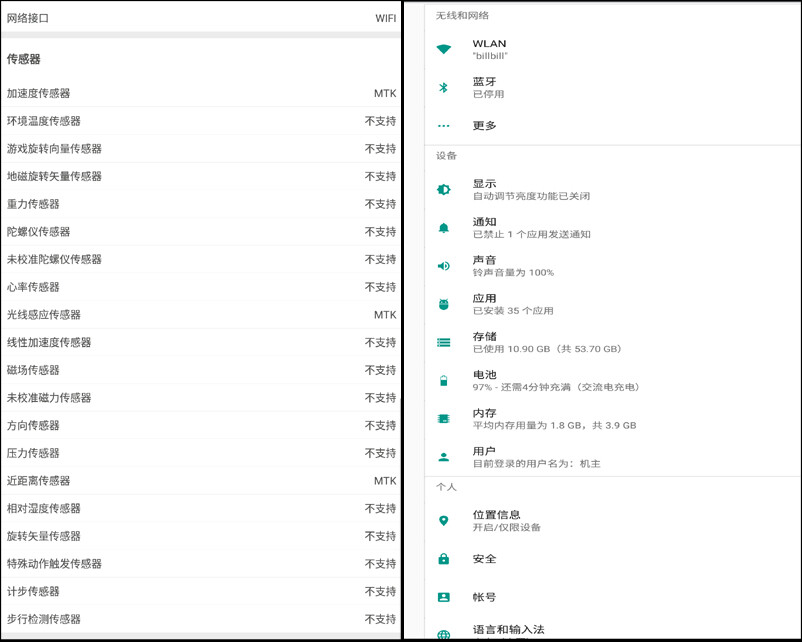Tap the person icon beside 用户
The width and height of the screenshot is (802, 642).
pyautogui.click(x=443, y=457)
